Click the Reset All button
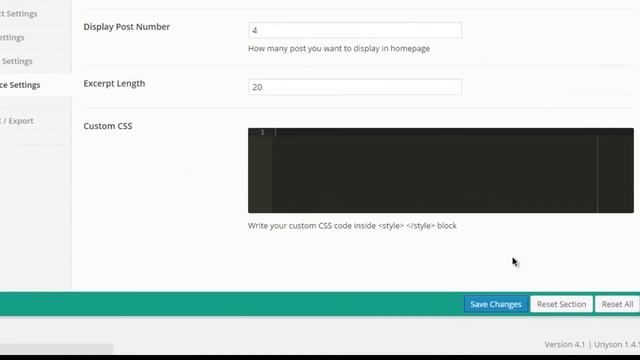640x360 pixels. pyautogui.click(x=617, y=304)
